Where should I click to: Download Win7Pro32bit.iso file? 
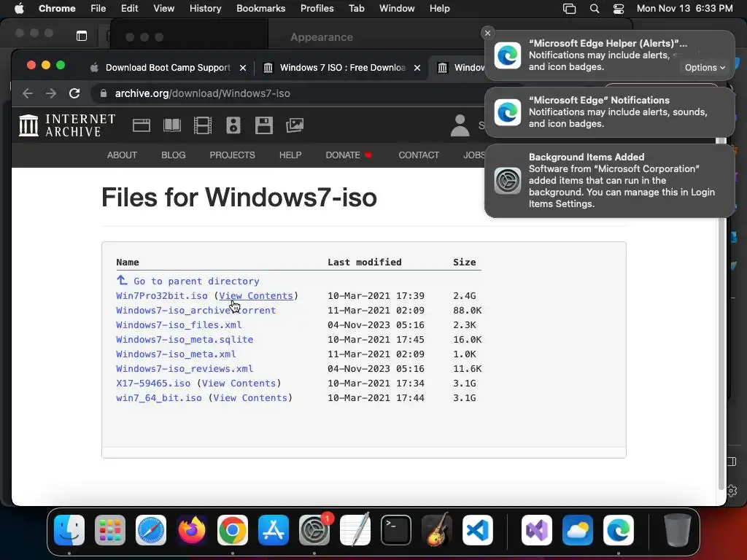[161, 296]
